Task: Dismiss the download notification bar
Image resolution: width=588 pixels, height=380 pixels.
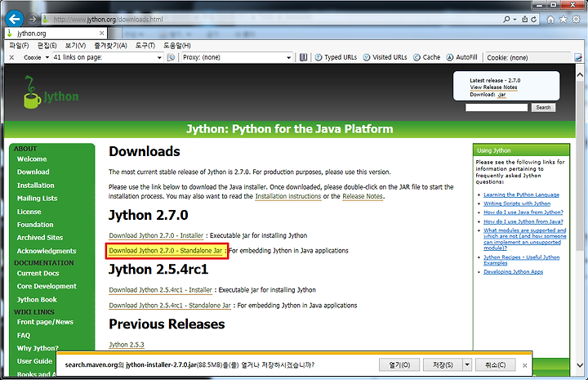Action: tap(524, 365)
